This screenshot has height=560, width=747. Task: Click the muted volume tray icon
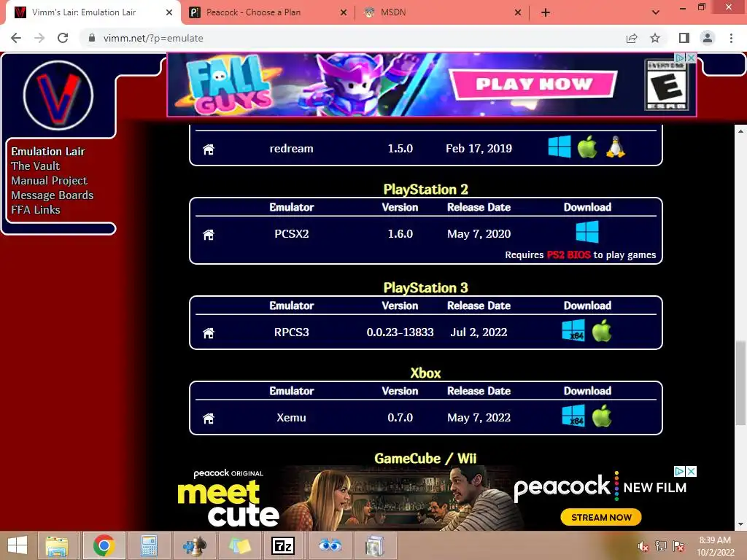[643, 546]
